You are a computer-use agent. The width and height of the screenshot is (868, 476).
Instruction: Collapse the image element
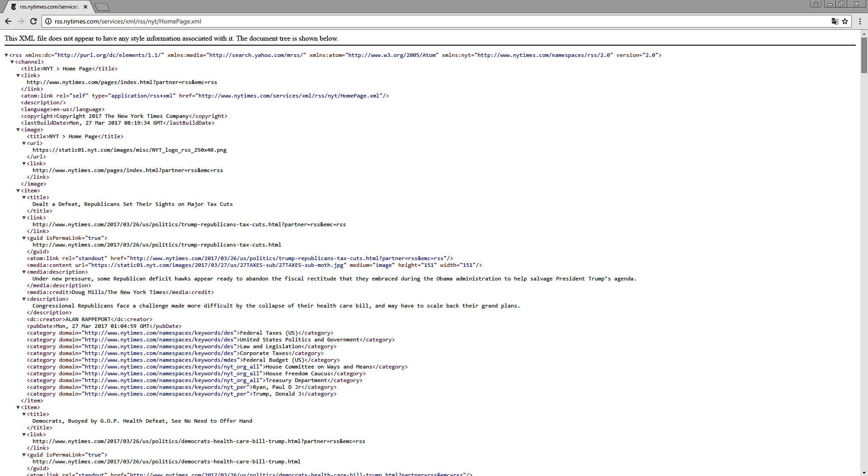click(x=18, y=130)
